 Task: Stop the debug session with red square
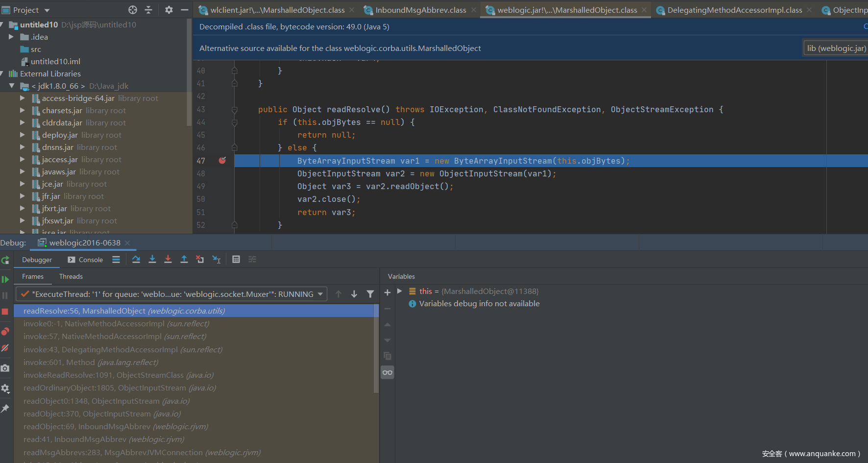coord(5,312)
